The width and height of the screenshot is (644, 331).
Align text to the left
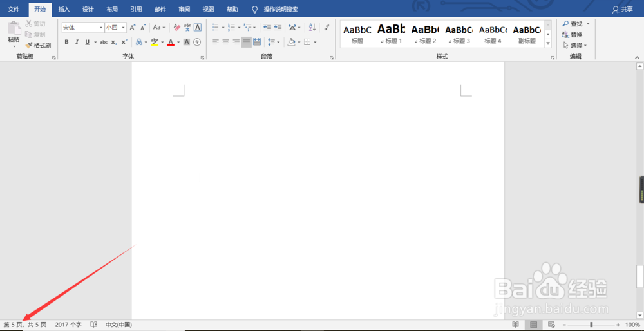tap(215, 42)
